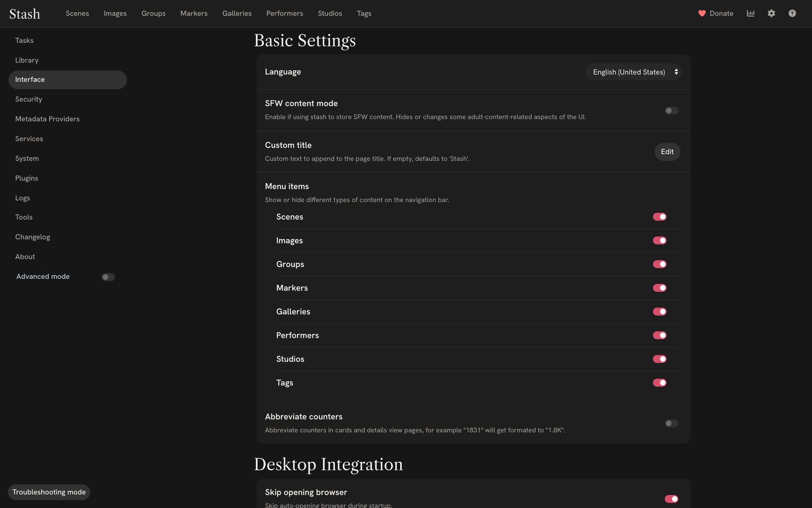The height and width of the screenshot is (508, 812).
Task: Open Scenes in the top navigation
Action: click(77, 14)
